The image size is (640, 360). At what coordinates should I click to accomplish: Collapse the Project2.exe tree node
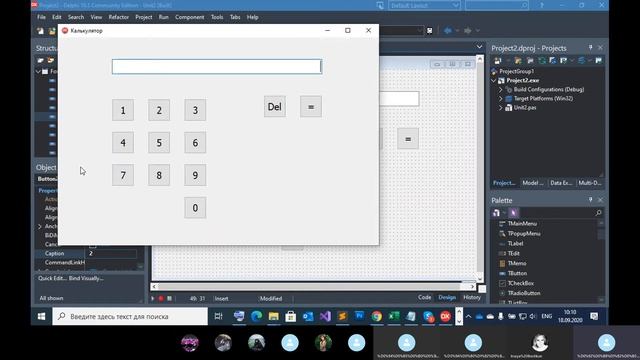(x=494, y=80)
